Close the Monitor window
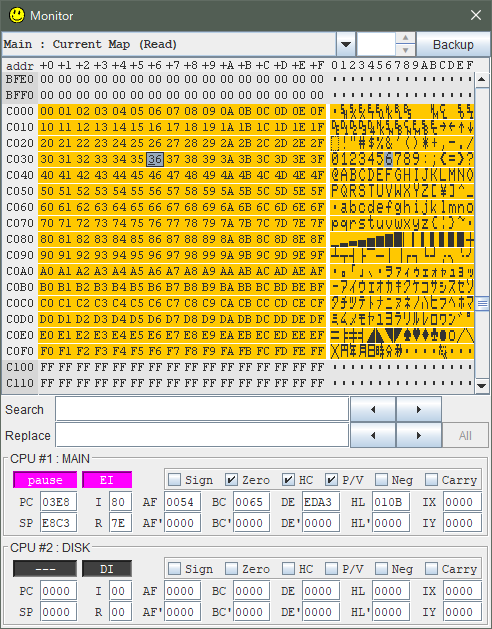The image size is (492, 629). [476, 15]
